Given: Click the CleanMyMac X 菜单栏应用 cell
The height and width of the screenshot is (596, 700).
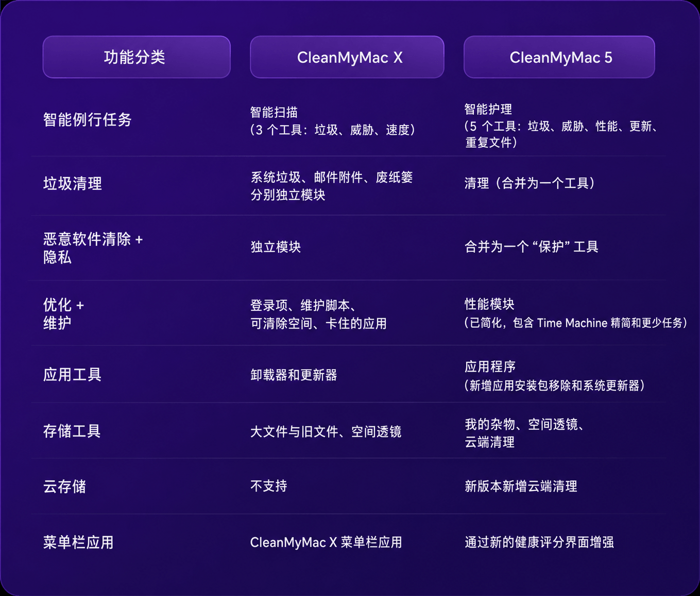Looking at the screenshot, I should pos(326,542).
